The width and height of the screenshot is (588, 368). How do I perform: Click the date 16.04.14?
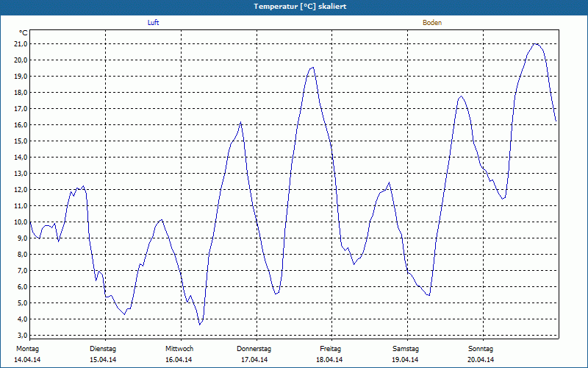click(179, 360)
